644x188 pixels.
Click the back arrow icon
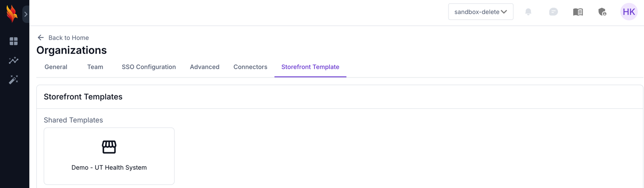click(x=41, y=38)
